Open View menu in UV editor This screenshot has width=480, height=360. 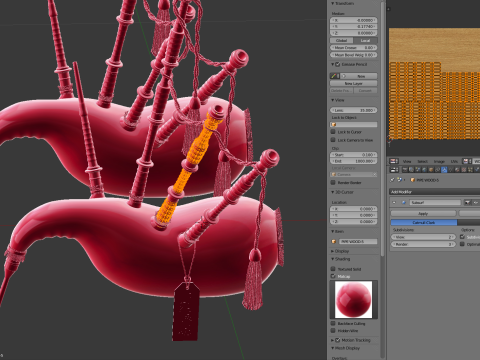point(407,161)
